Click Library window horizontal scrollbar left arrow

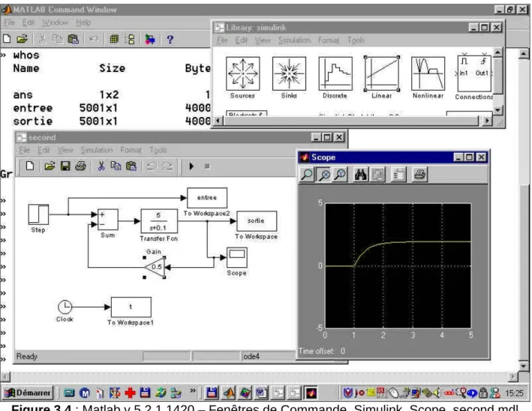(218, 121)
